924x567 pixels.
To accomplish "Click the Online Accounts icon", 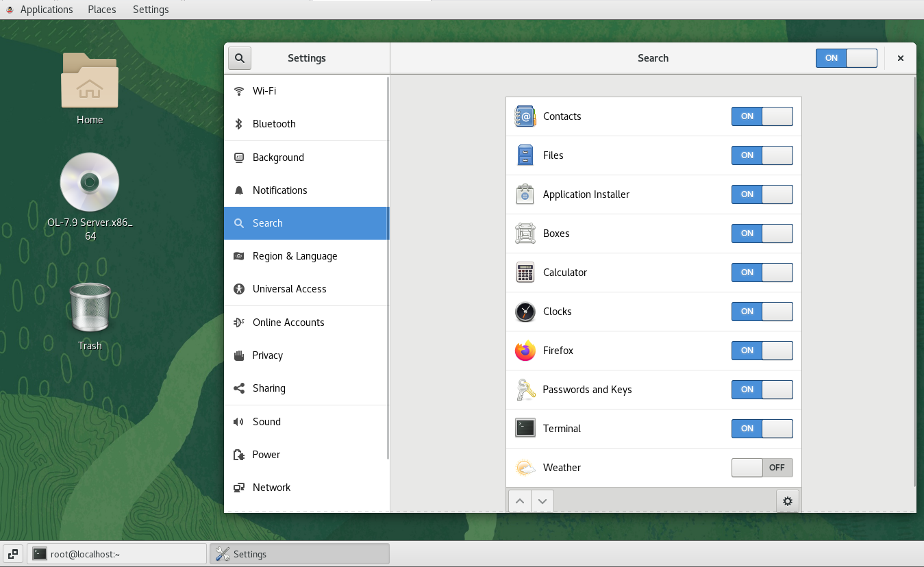I will click(x=239, y=323).
